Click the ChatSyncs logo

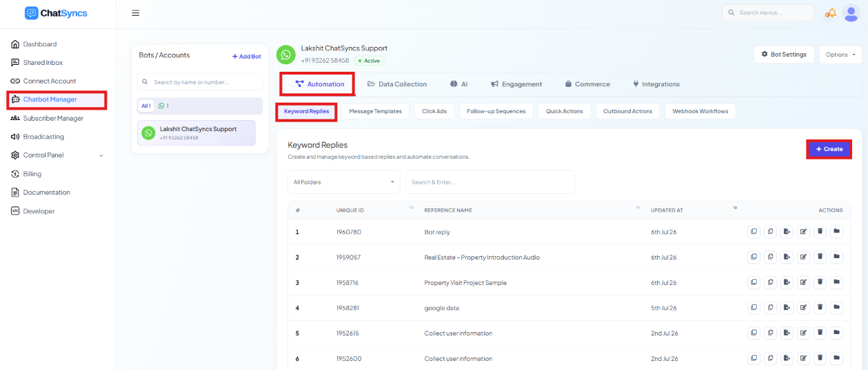(x=56, y=13)
